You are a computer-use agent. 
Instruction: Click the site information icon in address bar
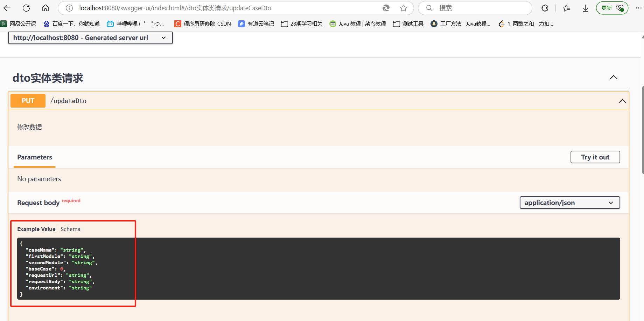(x=69, y=8)
